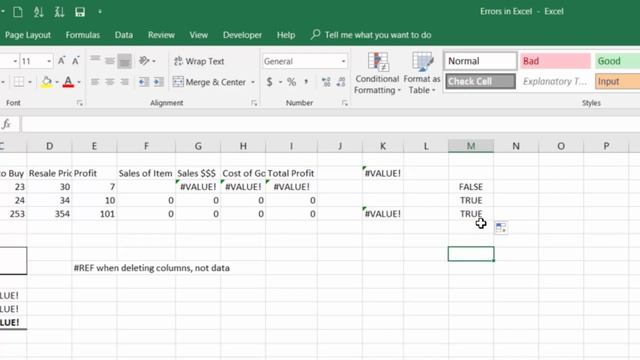This screenshot has width=640, height=360.
Task: Decrease font size with the smaller A icon
Action: tap(76, 61)
